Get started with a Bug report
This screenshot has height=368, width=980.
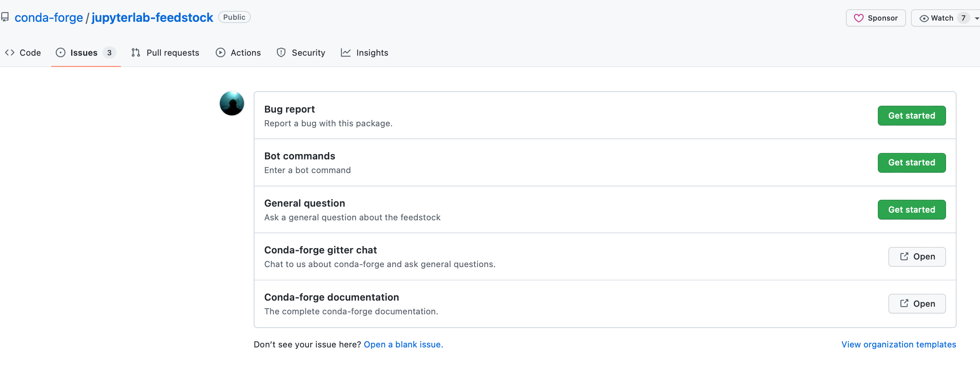911,116
